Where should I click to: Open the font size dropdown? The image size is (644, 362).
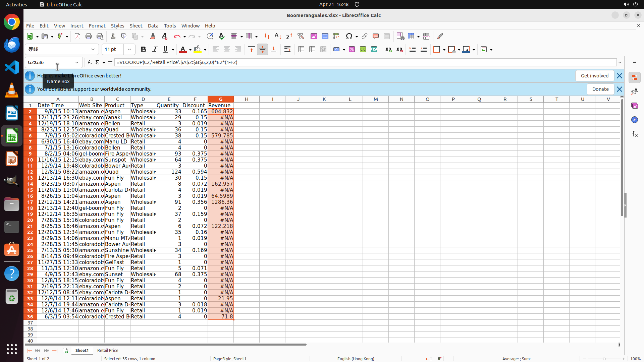(x=129, y=50)
